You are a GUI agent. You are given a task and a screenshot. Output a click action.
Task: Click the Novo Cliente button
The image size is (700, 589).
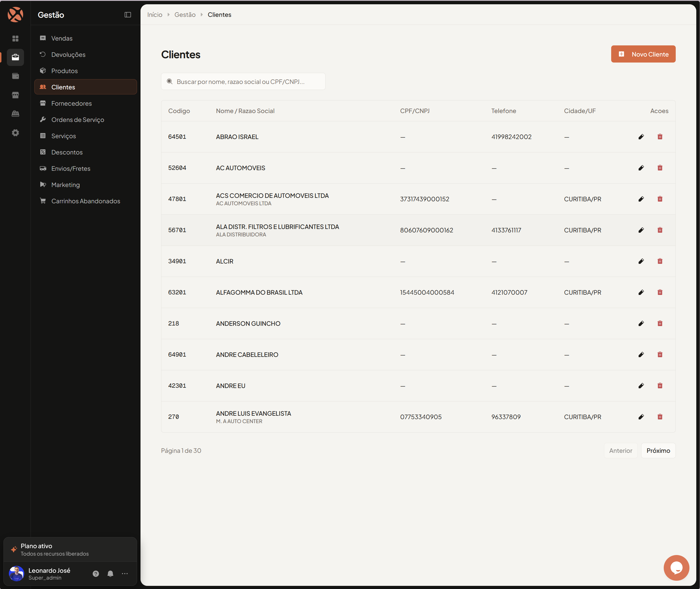point(643,54)
